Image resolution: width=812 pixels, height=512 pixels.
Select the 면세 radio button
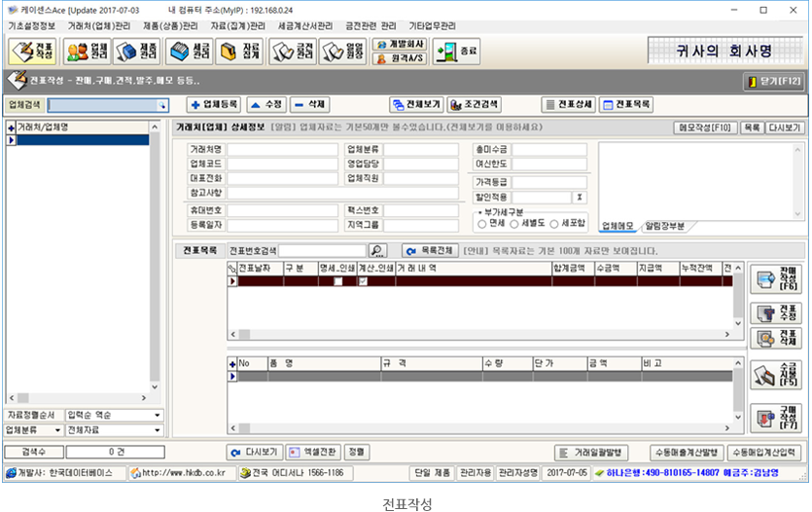[482, 224]
